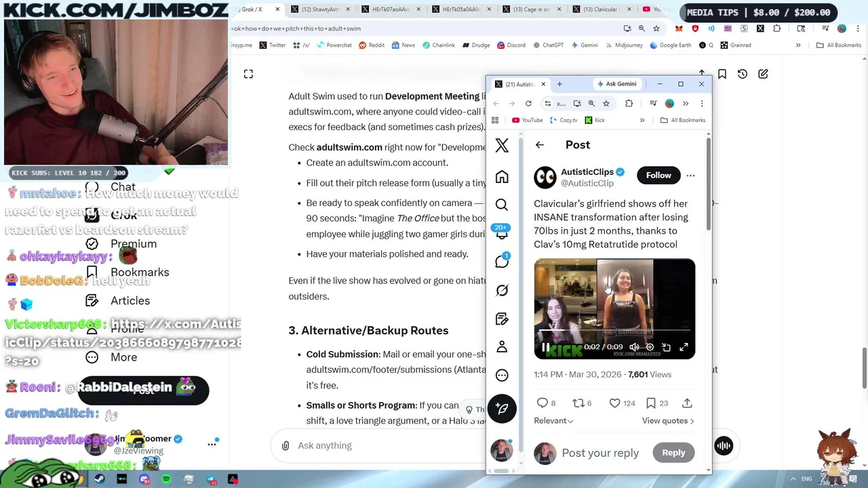
Task: Open media control icon in popup toolbar
Action: click(653, 104)
